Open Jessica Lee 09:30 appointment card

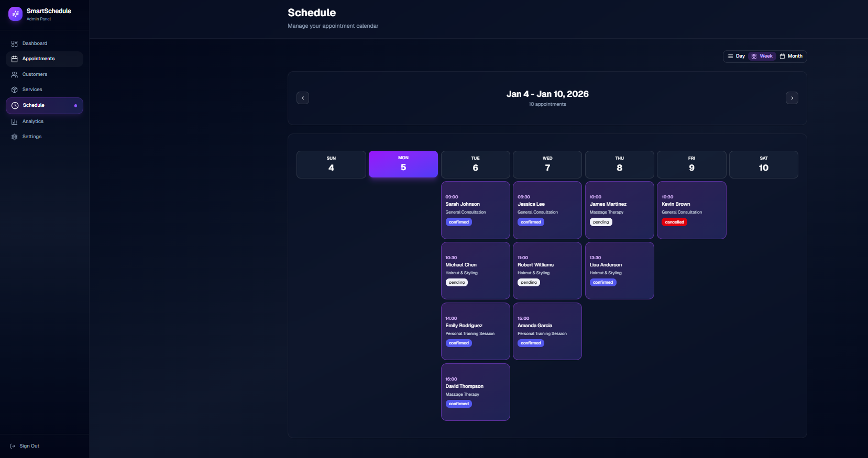tap(547, 210)
